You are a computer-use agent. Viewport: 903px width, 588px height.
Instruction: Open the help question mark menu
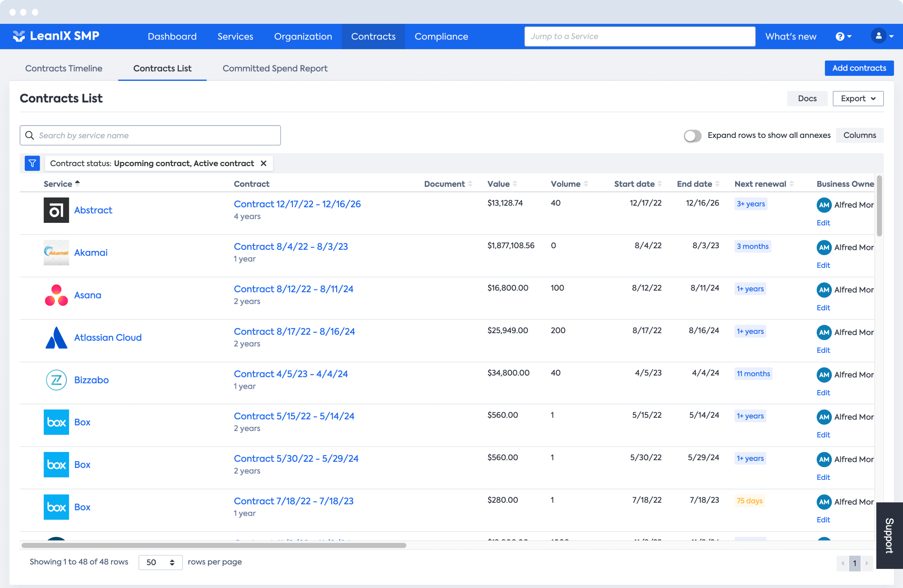click(x=843, y=36)
